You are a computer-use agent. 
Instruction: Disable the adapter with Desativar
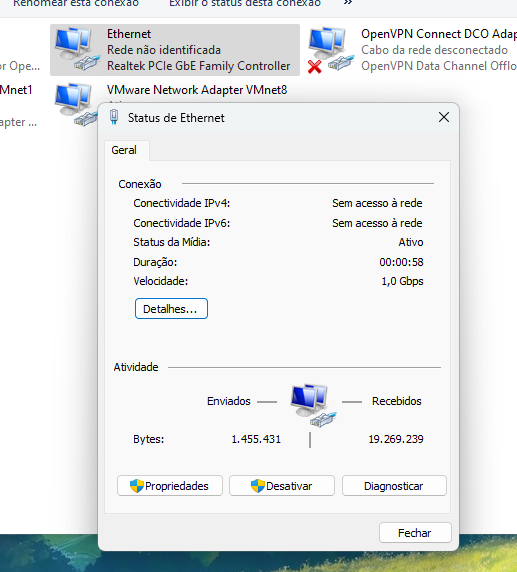coord(282,486)
